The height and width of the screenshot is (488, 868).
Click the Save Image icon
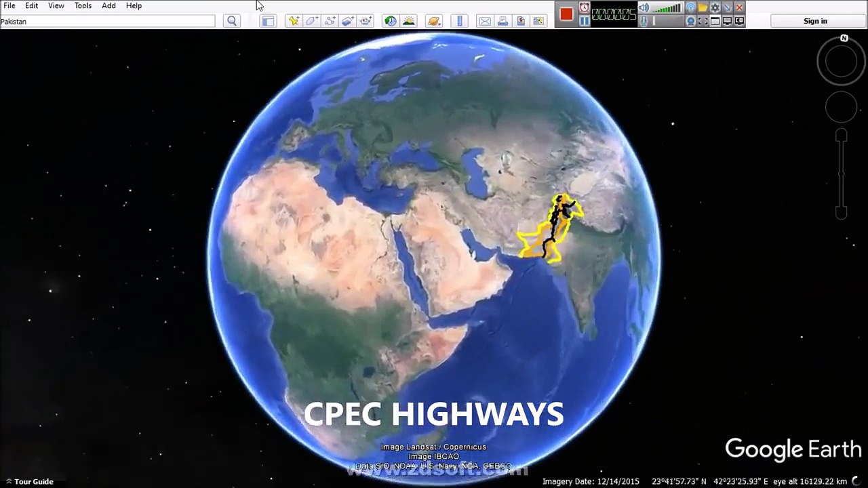(x=521, y=21)
